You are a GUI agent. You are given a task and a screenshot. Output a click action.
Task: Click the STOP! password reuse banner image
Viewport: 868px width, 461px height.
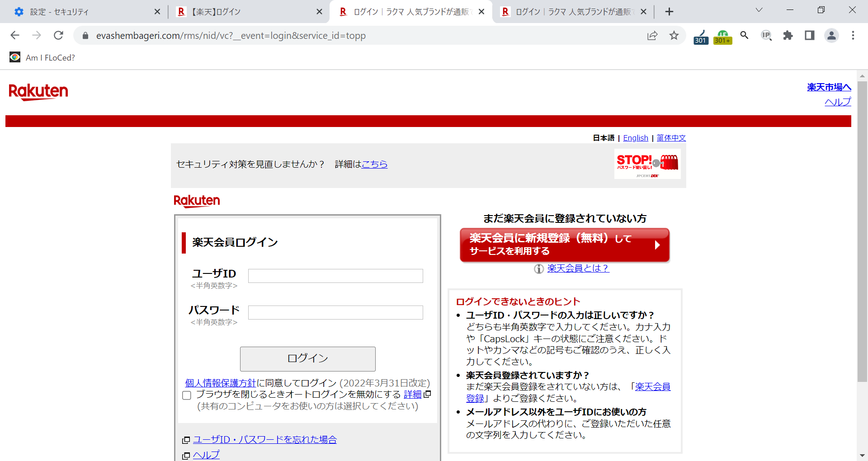point(647,164)
